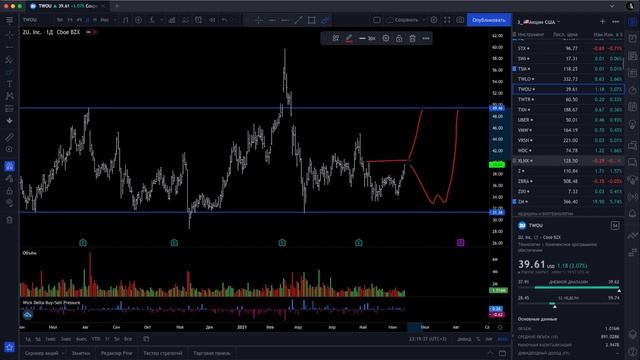
Task: Toggle logarithmic scale (лог)
Action: [489, 339]
